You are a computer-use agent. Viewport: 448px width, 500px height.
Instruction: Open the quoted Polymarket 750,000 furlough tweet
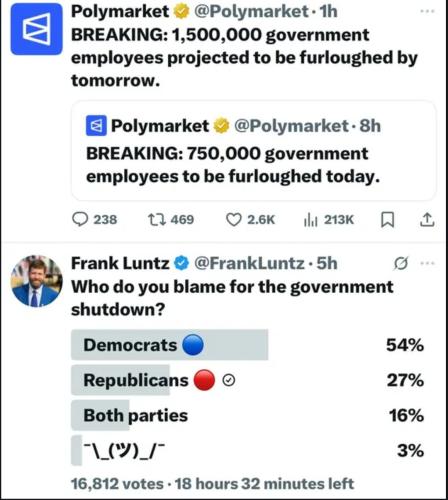click(254, 151)
